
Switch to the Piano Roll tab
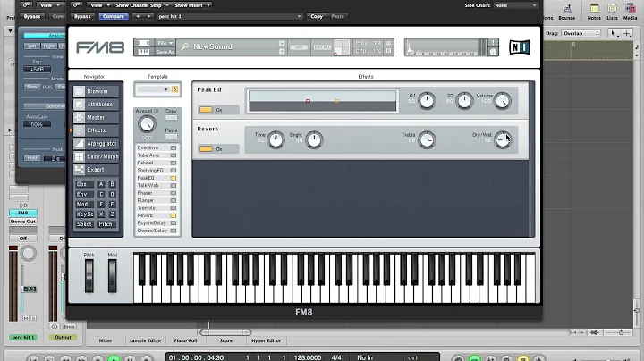point(185,340)
